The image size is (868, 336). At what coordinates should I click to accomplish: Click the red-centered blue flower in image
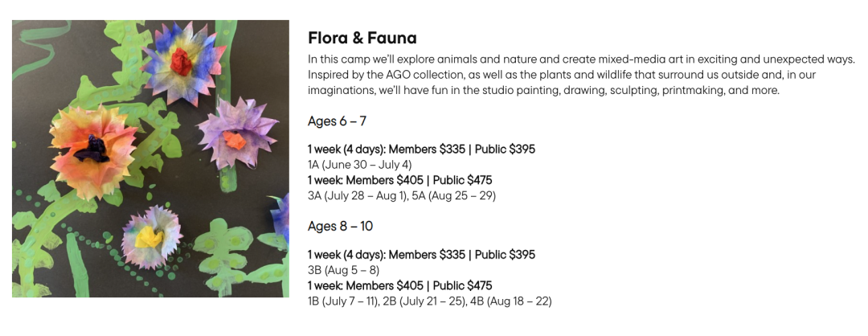coord(183,62)
